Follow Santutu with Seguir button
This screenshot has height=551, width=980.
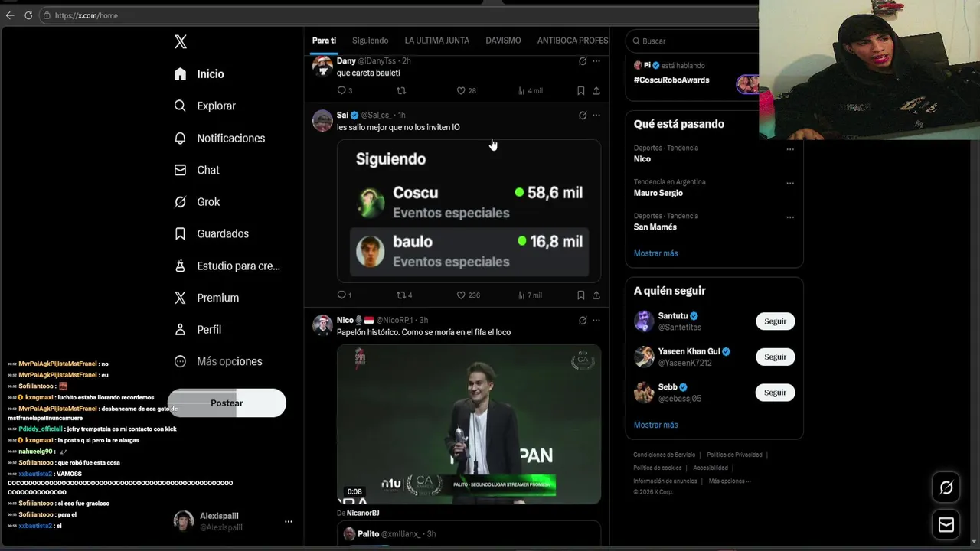tap(775, 321)
